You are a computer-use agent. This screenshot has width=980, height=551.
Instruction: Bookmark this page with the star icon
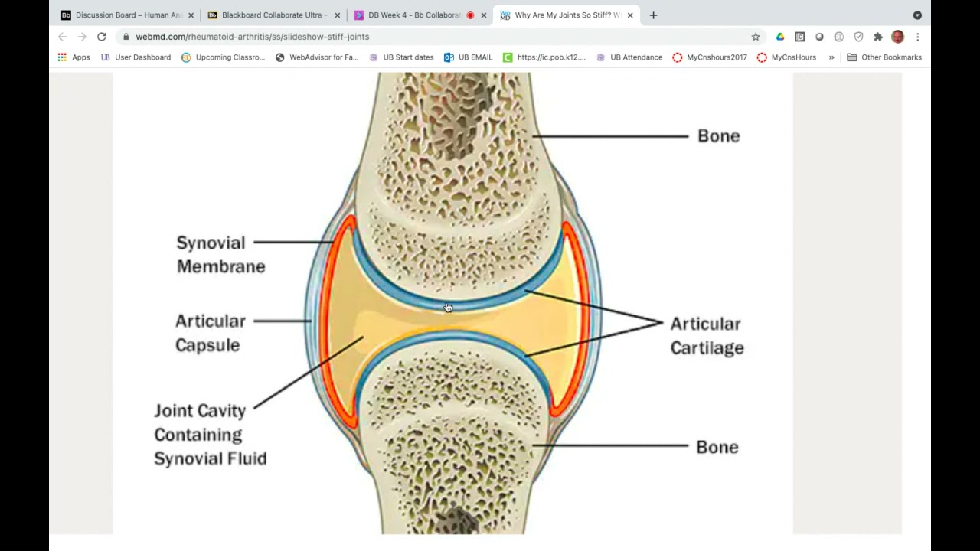click(756, 37)
